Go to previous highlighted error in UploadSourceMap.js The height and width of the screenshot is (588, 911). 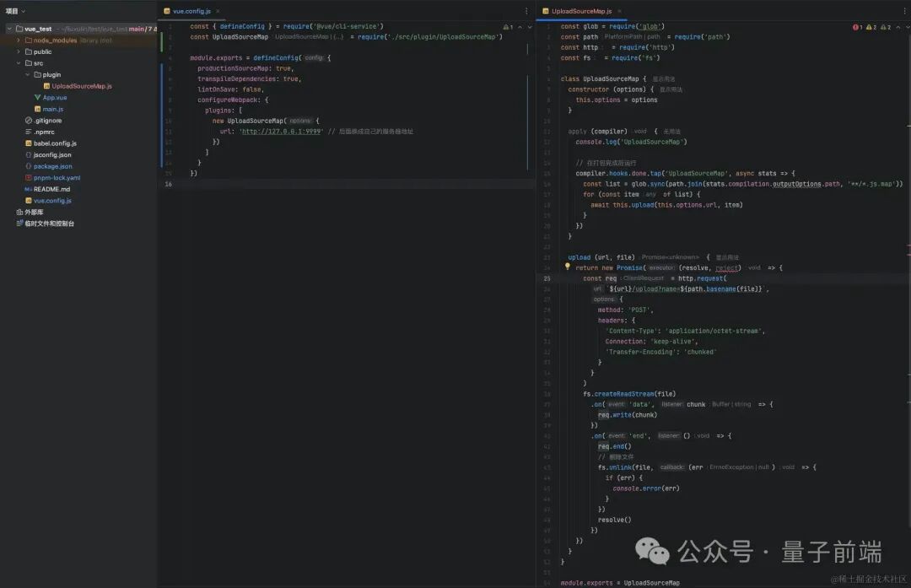click(898, 27)
